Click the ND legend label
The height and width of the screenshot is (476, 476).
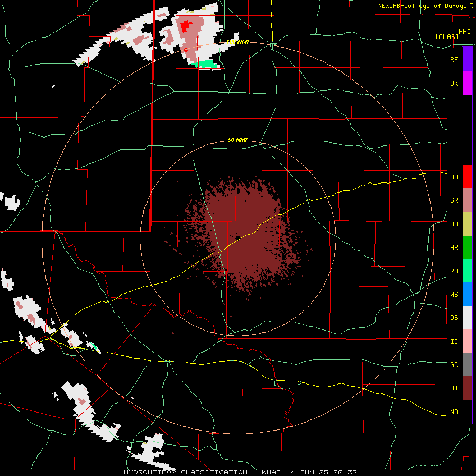pyautogui.click(x=454, y=412)
